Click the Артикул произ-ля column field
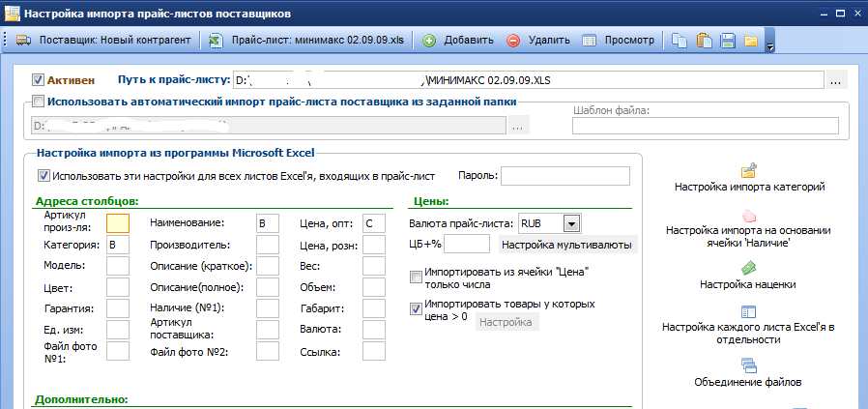 tap(117, 223)
